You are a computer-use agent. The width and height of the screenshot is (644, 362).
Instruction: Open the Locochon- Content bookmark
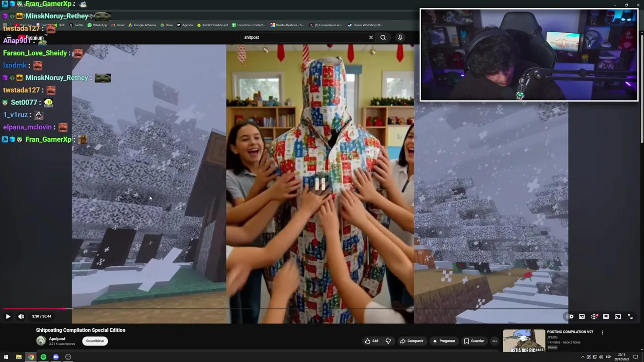tap(249, 25)
